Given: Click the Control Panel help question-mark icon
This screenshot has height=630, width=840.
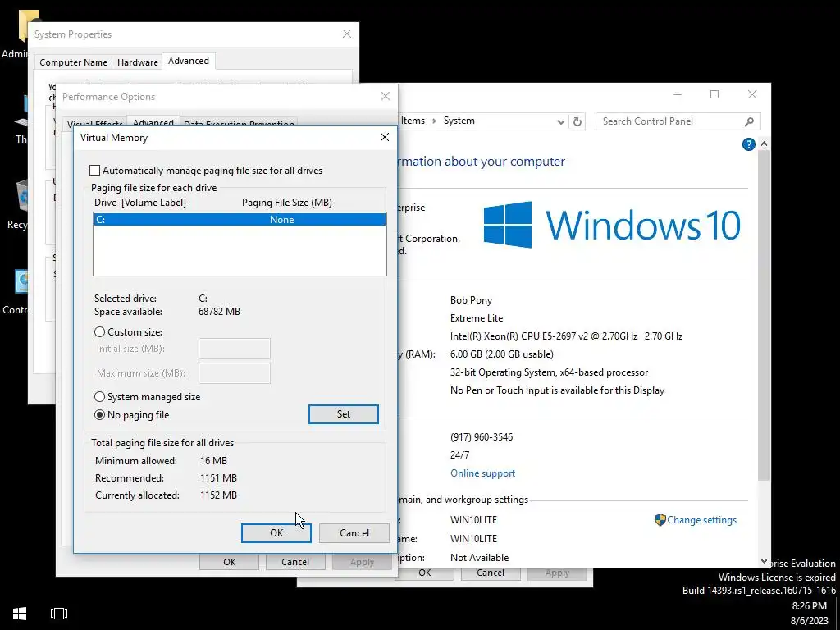Looking at the screenshot, I should [748, 144].
